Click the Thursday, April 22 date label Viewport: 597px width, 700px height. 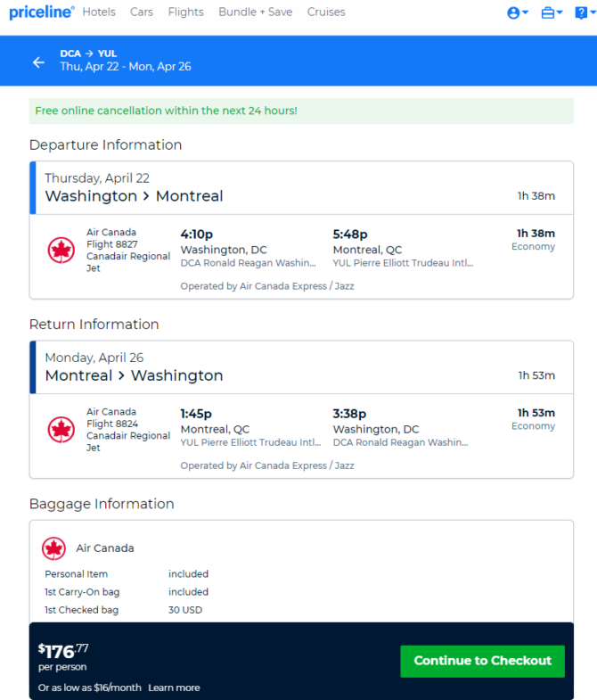(97, 178)
